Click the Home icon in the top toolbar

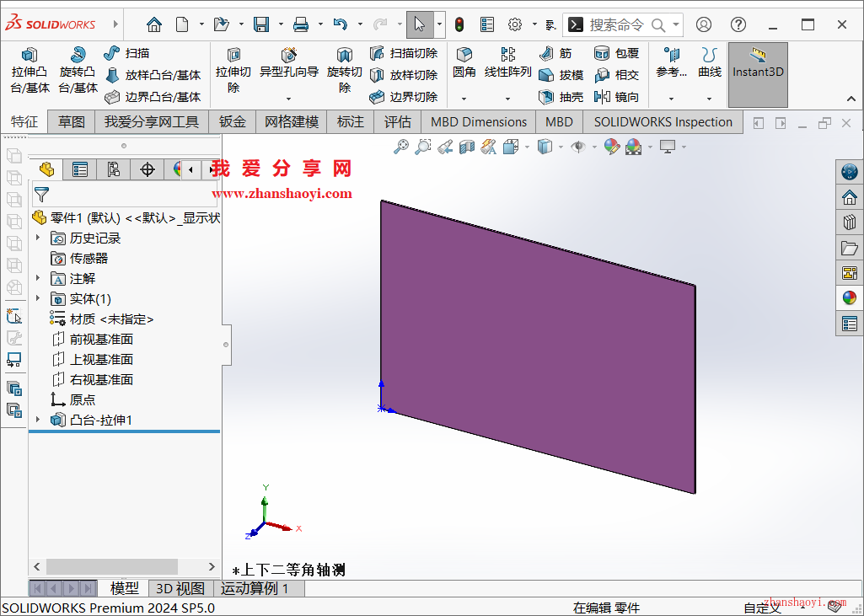tap(154, 24)
